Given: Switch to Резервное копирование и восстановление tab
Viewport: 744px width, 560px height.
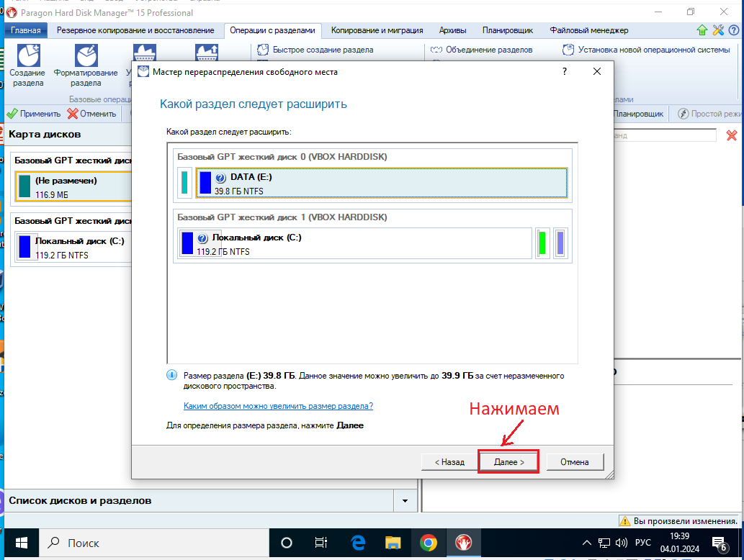Looking at the screenshot, I should click(x=135, y=30).
